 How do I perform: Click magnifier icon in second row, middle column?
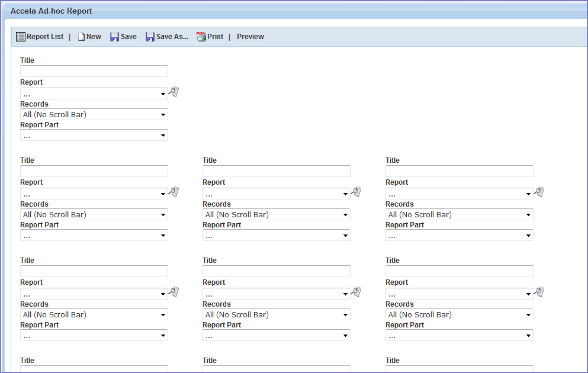pyautogui.click(x=356, y=192)
